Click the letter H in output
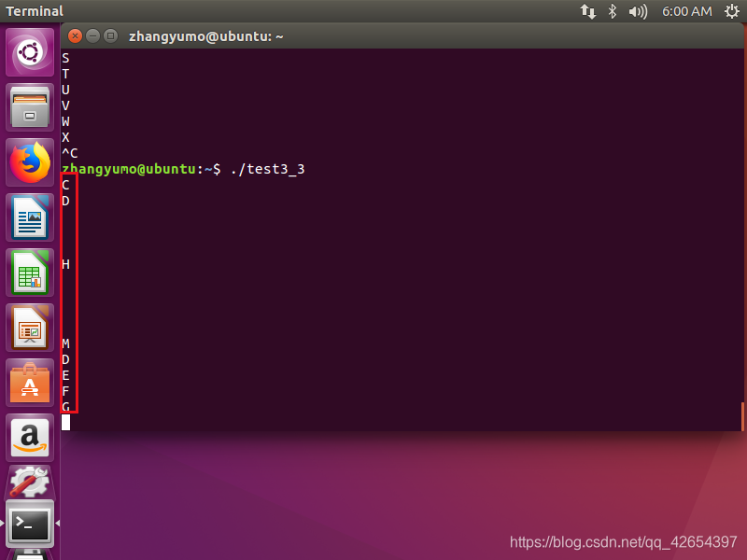Screen dimensions: 747x560 pyautogui.click(x=65, y=264)
